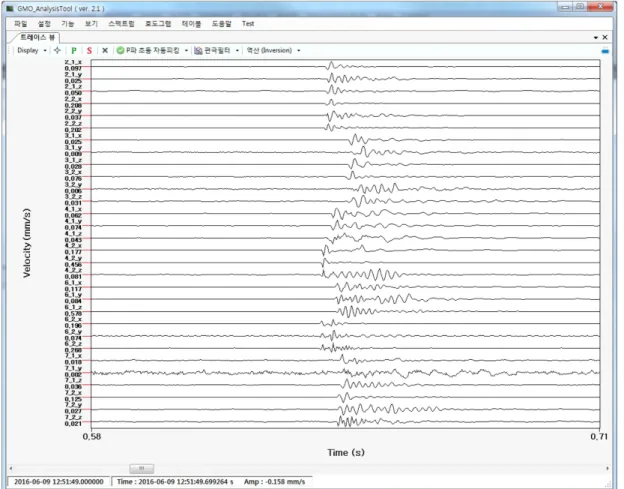Click the scrollbar right arrow
Viewport: 624px width, 489px height.
tap(607, 468)
